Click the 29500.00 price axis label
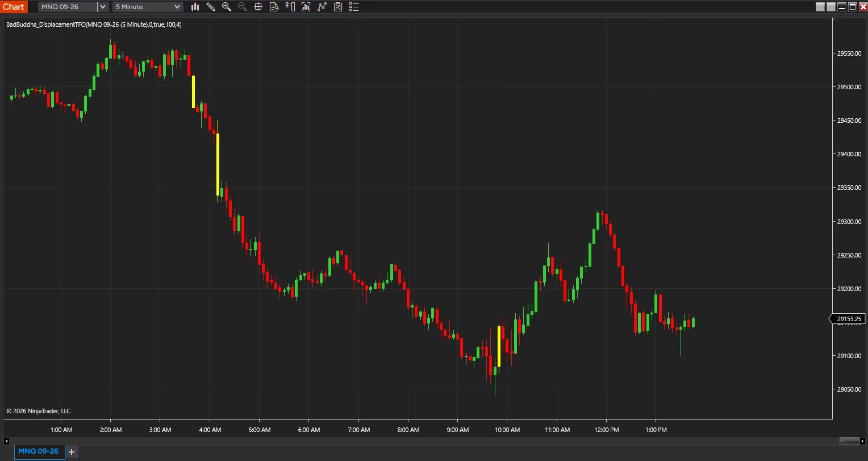The image size is (868, 461). pyautogui.click(x=849, y=87)
